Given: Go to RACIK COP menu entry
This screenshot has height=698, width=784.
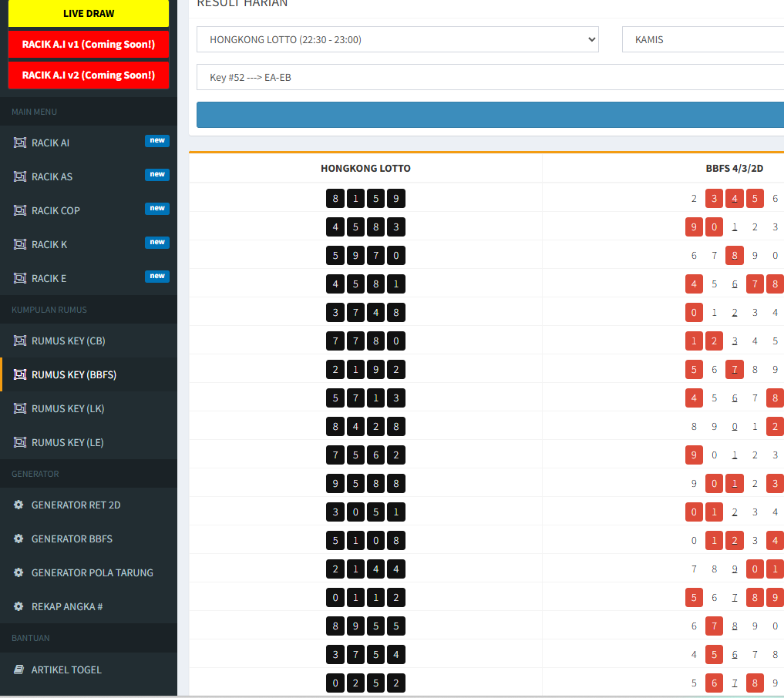Looking at the screenshot, I should click(89, 211).
